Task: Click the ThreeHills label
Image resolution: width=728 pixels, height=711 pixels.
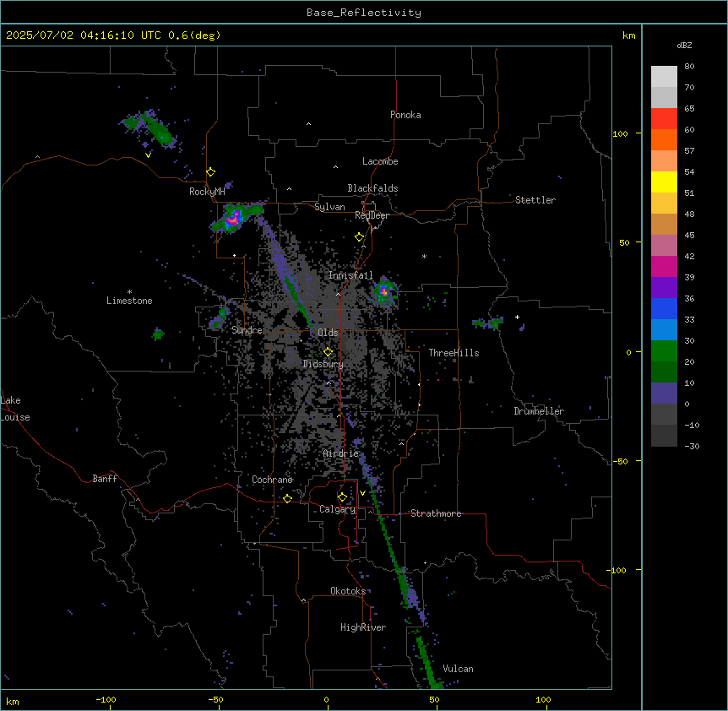Action: point(454,353)
